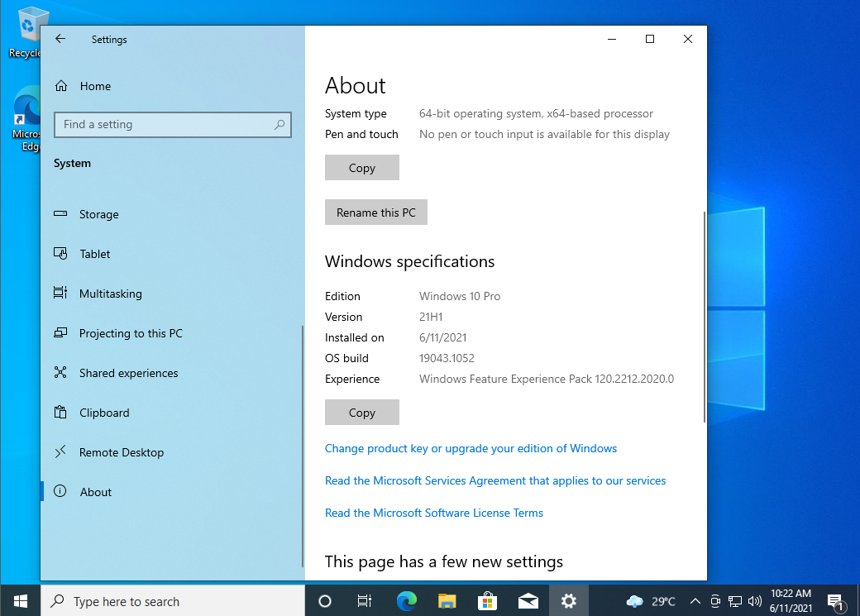Select the Recycle Bin desktop icon

tap(24, 33)
